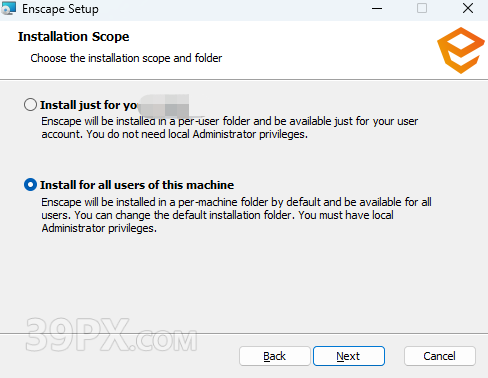Click the installer icon in the title bar
This screenshot has height=378, width=488.
click(8, 8)
